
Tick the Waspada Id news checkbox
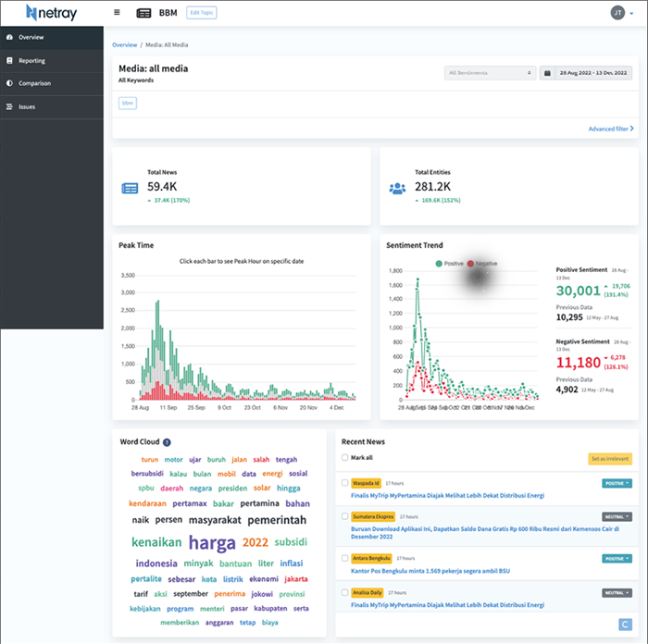point(345,482)
